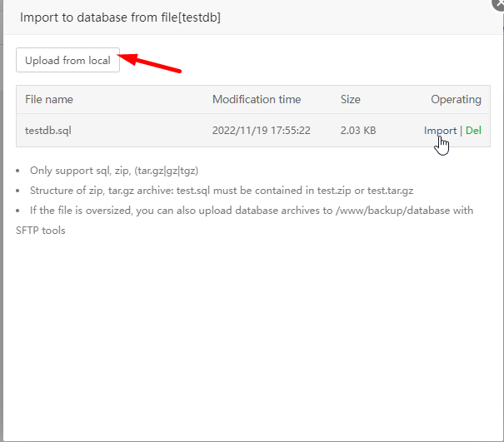Click the 2022/11/19 17:55:22 timestamp cell
Image resolution: width=504 pixels, height=442 pixels.
point(262,131)
